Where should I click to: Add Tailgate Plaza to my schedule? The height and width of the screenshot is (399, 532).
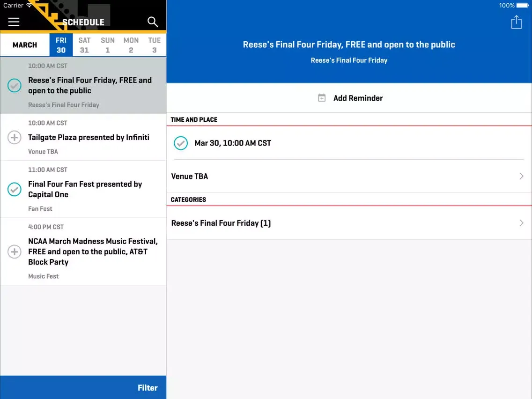pos(15,137)
